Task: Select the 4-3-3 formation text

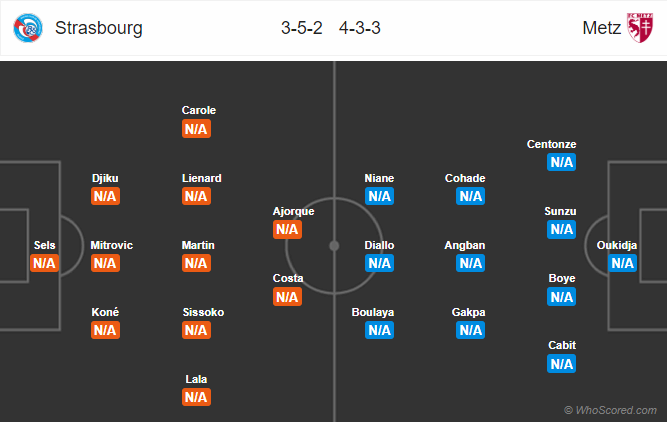Action: (x=359, y=28)
